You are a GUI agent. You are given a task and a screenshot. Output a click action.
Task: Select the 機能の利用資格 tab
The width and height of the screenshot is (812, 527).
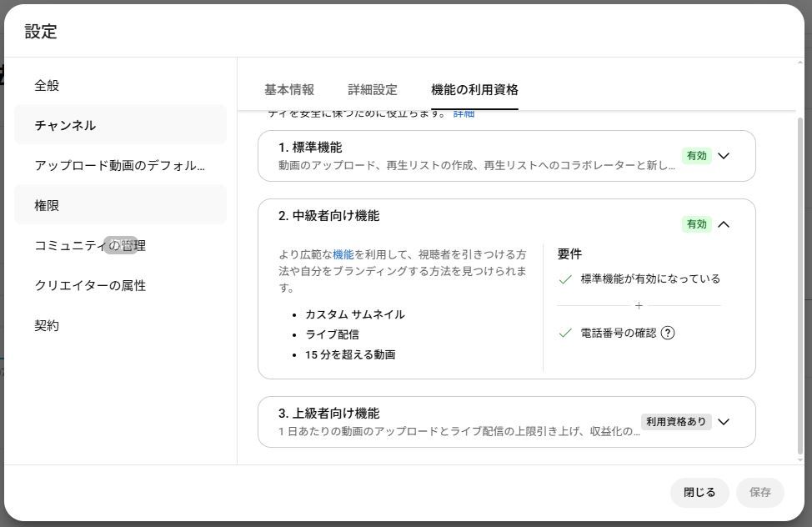[x=474, y=90]
